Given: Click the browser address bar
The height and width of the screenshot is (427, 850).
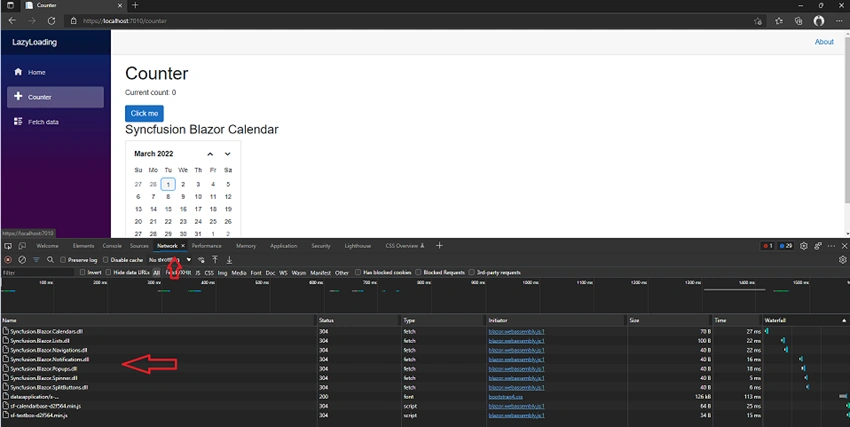Looking at the screenshot, I should 412,21.
